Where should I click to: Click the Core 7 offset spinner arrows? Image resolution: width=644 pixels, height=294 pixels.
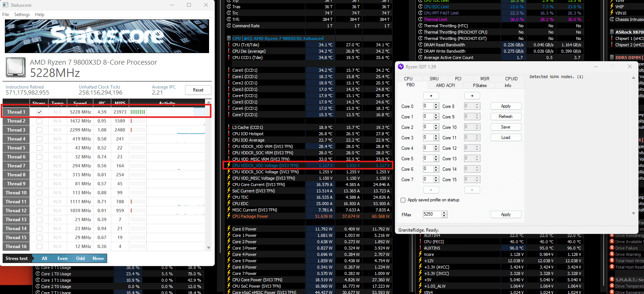[x=436, y=179]
